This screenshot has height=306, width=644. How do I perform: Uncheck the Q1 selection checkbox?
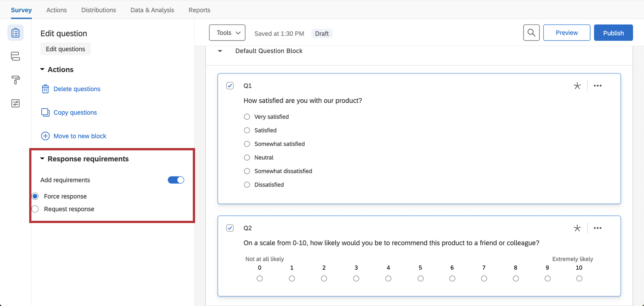pos(230,86)
